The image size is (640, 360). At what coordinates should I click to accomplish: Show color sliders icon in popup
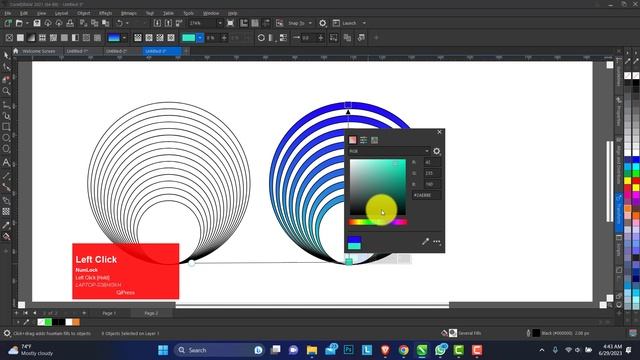[x=363, y=140]
